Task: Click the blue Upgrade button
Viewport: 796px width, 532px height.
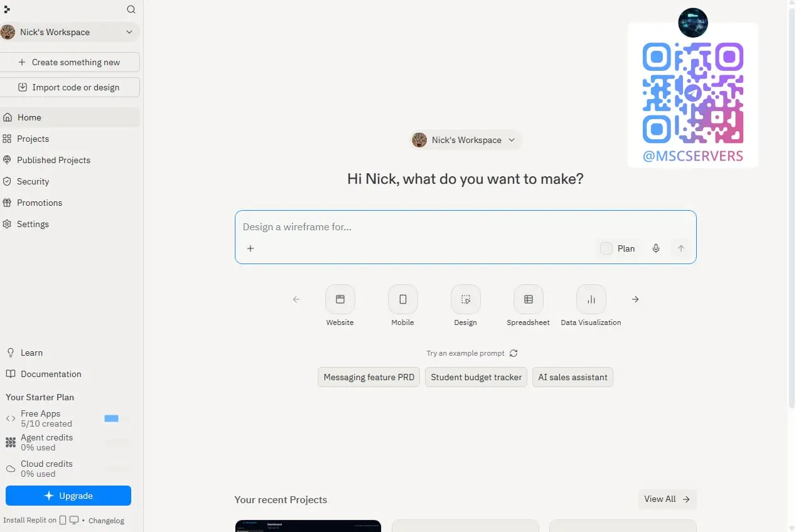Action: click(68, 496)
